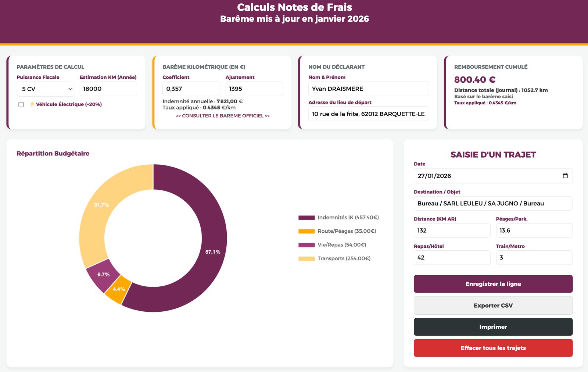Click the Péages/Park. input field
The height and width of the screenshot is (372, 588).
[534, 230]
